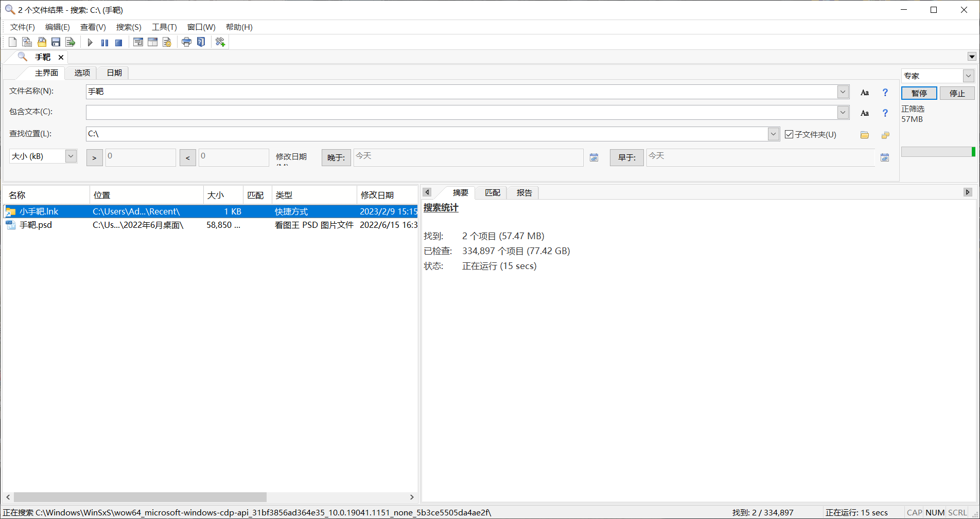Open calendar picker for 早于 date
This screenshot has width=980, height=519.
click(885, 157)
